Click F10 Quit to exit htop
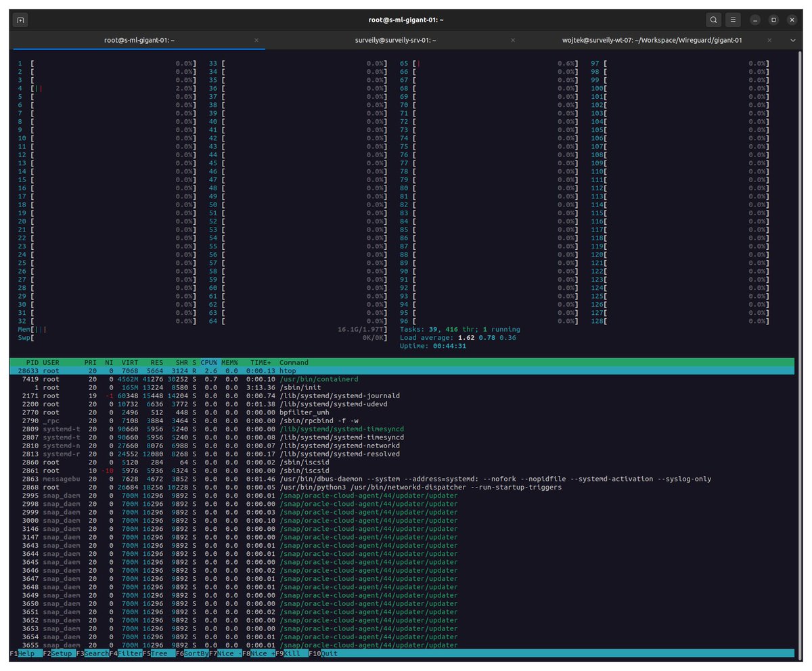This screenshot has height=671, width=812. point(324,653)
